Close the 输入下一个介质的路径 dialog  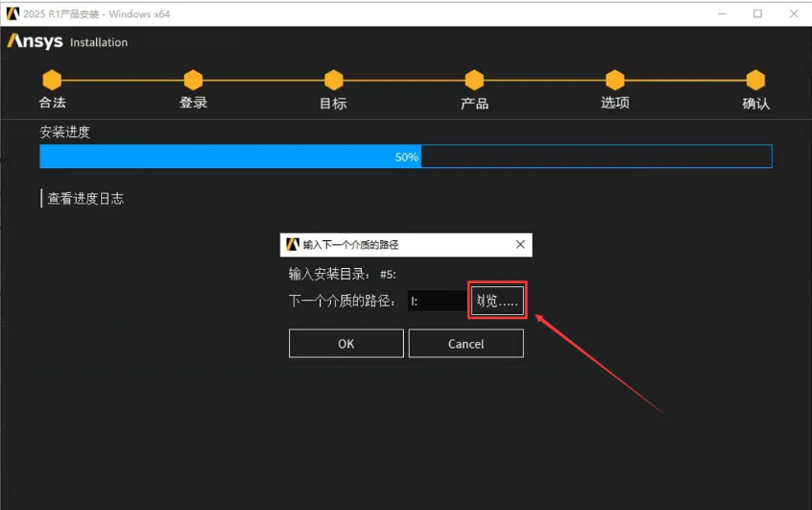(x=520, y=244)
